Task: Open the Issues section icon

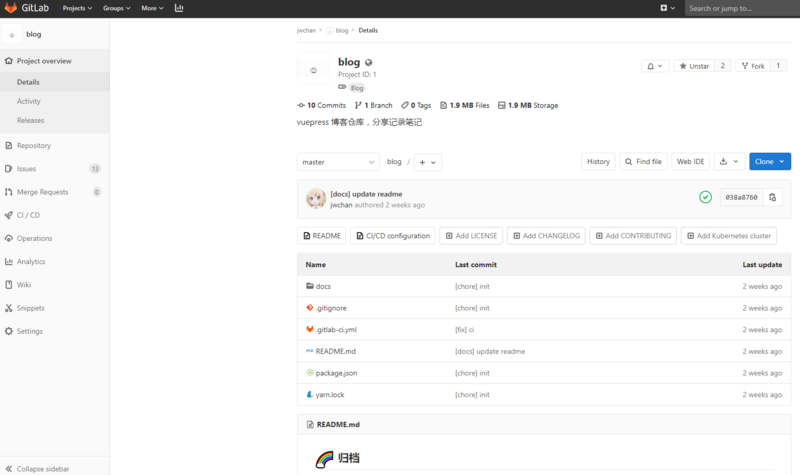Action: click(x=9, y=168)
